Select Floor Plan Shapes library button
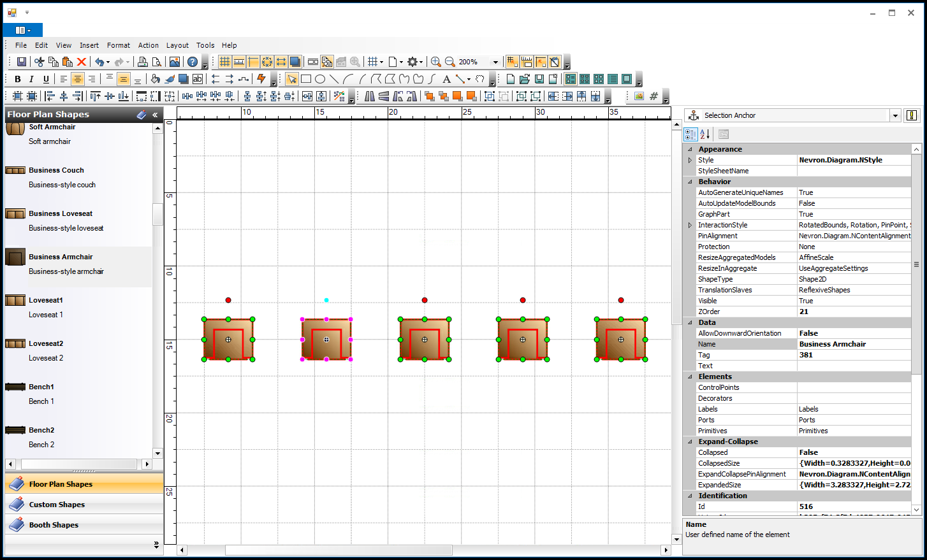The image size is (927, 560). coord(84,484)
